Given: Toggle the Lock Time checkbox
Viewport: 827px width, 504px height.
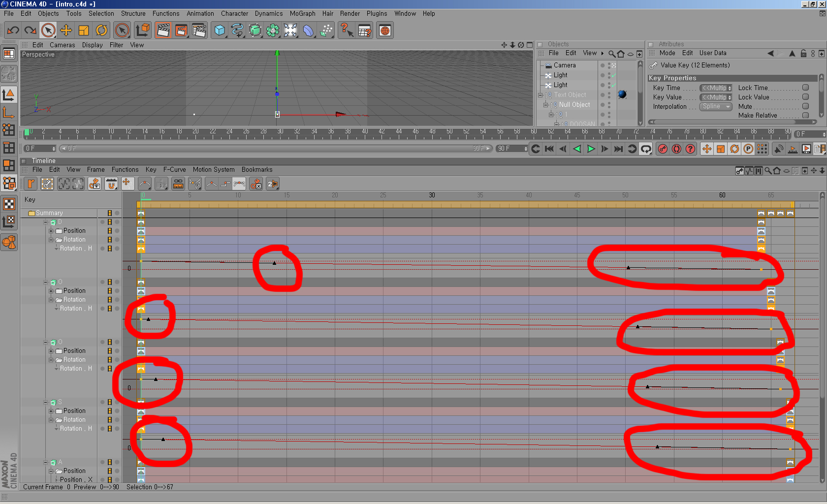Looking at the screenshot, I should coord(805,88).
